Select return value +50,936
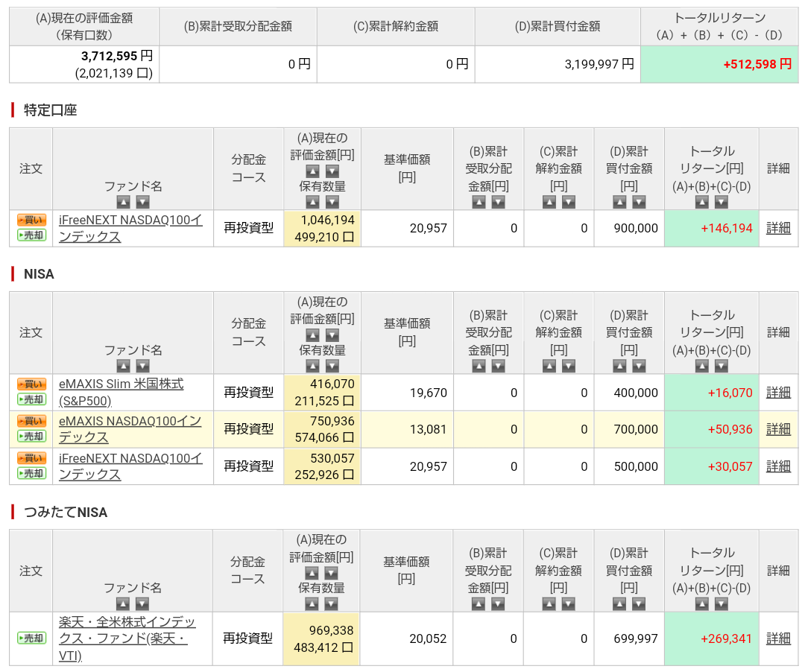 730,429
